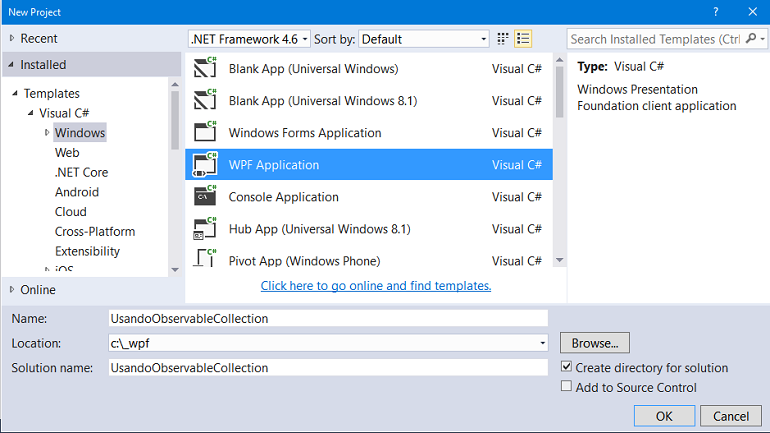Image resolution: width=770 pixels, height=433 pixels.
Task: Click the Blank App (Universal Windows) template icon
Action: coord(205,67)
